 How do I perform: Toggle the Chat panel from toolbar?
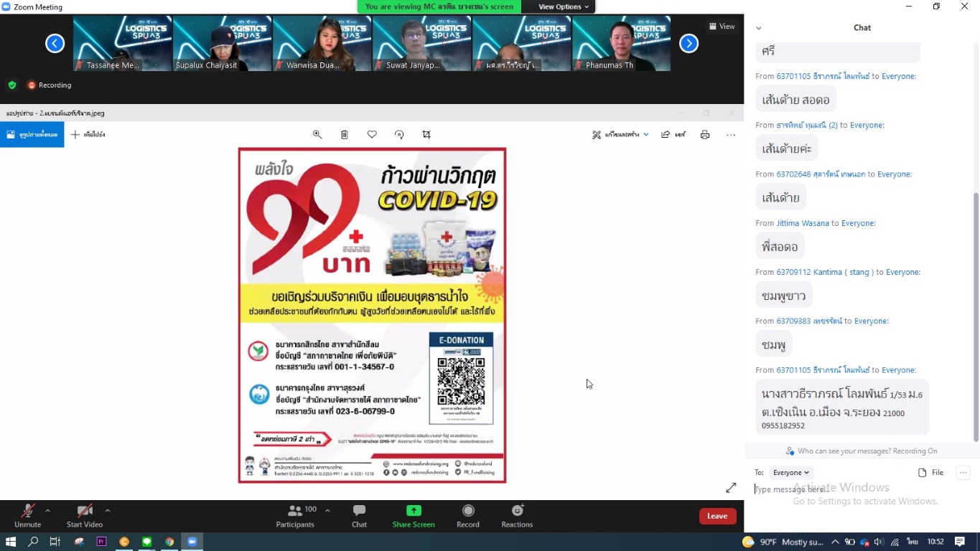tap(359, 515)
